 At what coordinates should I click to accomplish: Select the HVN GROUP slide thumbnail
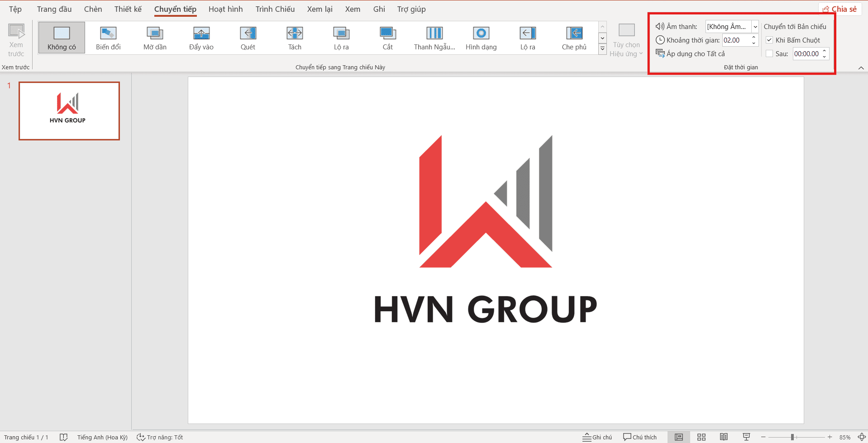pos(69,111)
